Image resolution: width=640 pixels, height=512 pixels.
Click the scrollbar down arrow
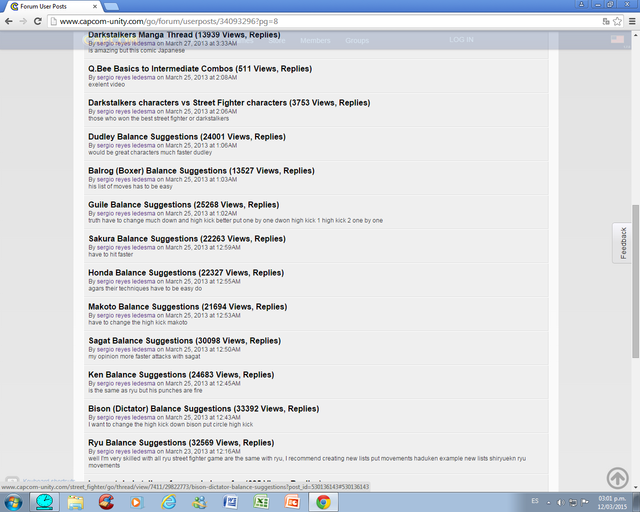(x=636, y=487)
